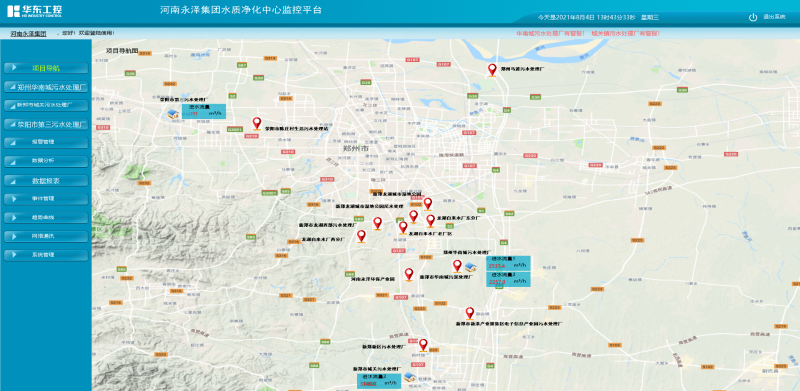The height and width of the screenshot is (391, 800).
Task: Open the 项目导航 sidebar menu
Action: pos(46,68)
